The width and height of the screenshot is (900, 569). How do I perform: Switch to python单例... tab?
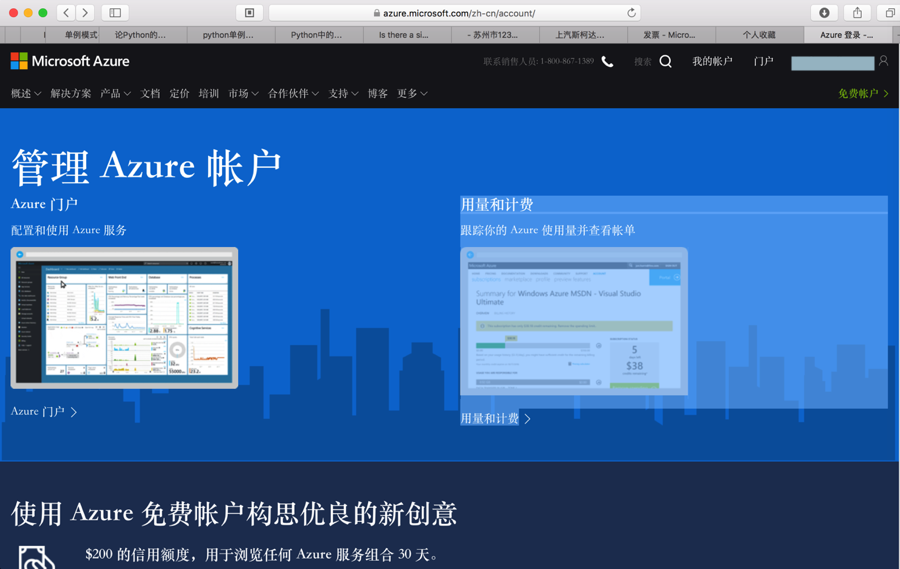pyautogui.click(x=231, y=35)
